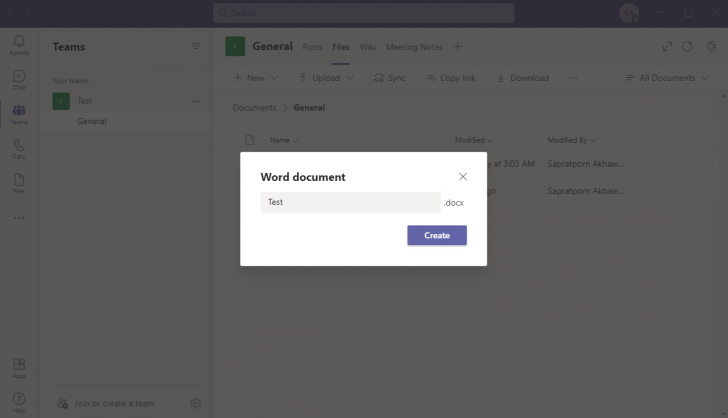728x418 pixels.
Task: Show more apps ellipsis in sidebar
Action: click(19, 218)
